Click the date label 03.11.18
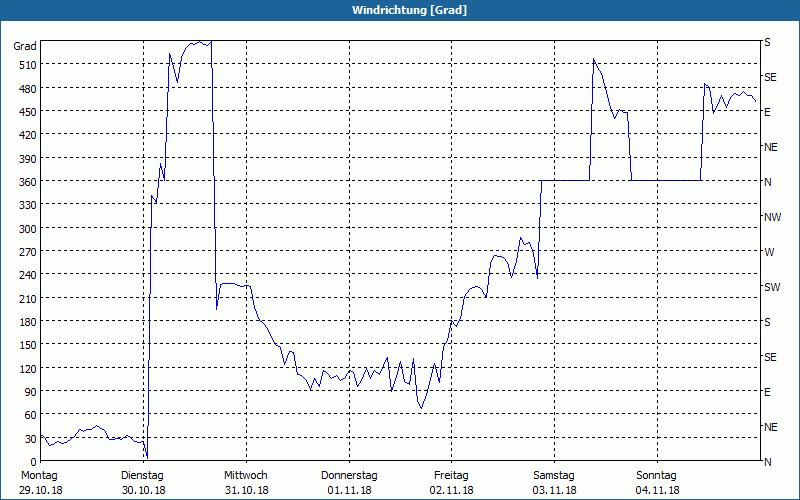Viewport: 800px width, 500px height. tap(555, 490)
